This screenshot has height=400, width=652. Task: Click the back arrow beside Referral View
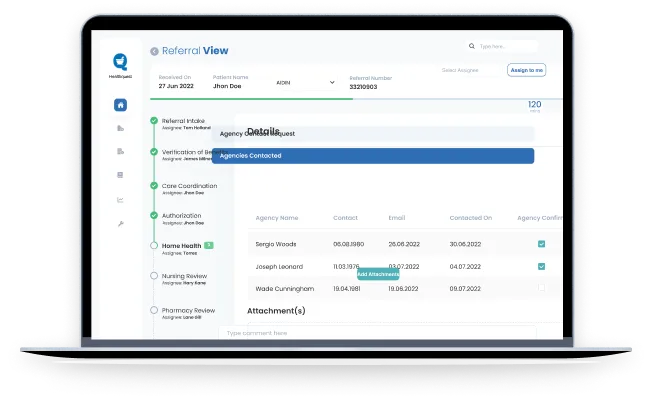(x=154, y=51)
